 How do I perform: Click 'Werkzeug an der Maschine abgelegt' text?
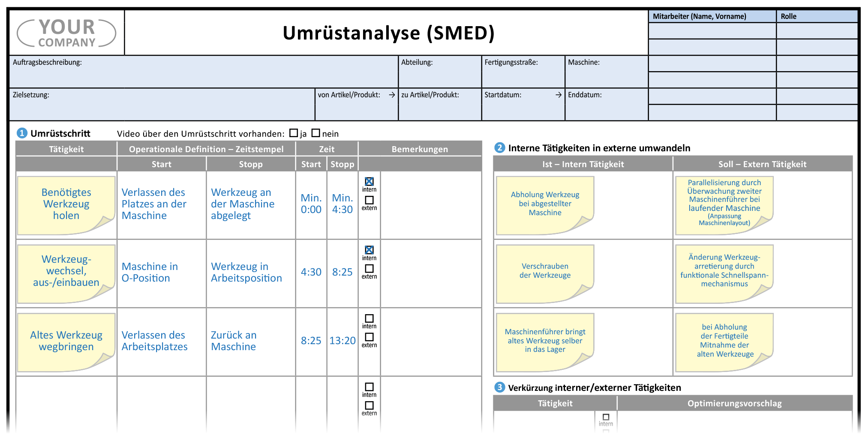[x=243, y=204]
